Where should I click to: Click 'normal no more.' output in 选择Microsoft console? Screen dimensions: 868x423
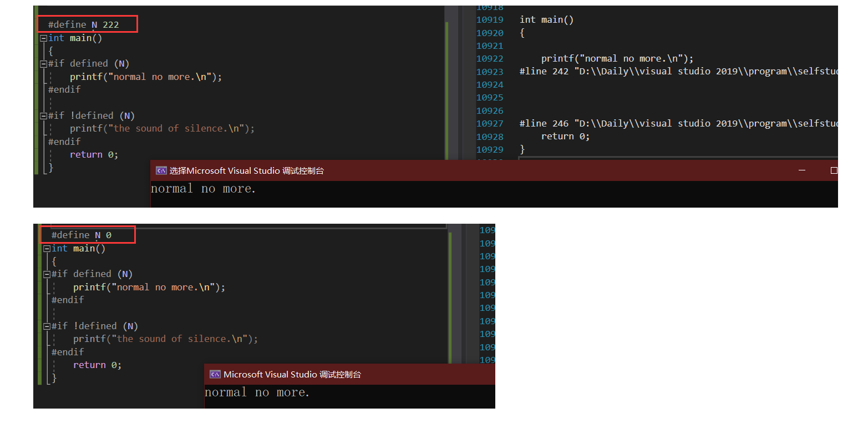[x=204, y=189]
